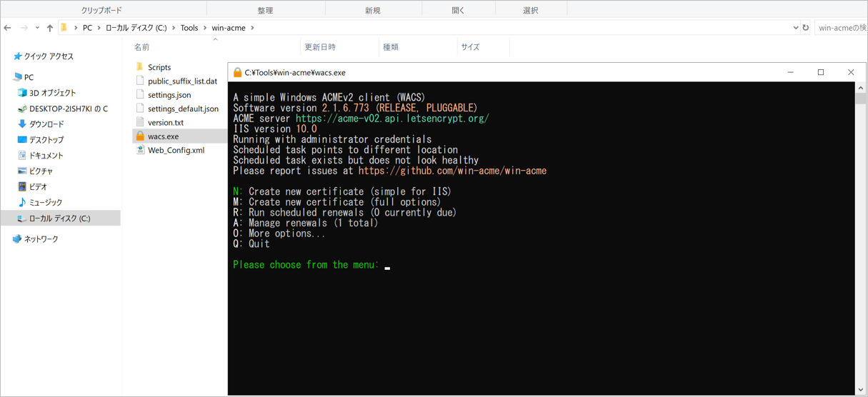This screenshot has width=868, height=397.
Task: Select PC in the navigation pane
Action: (29, 77)
